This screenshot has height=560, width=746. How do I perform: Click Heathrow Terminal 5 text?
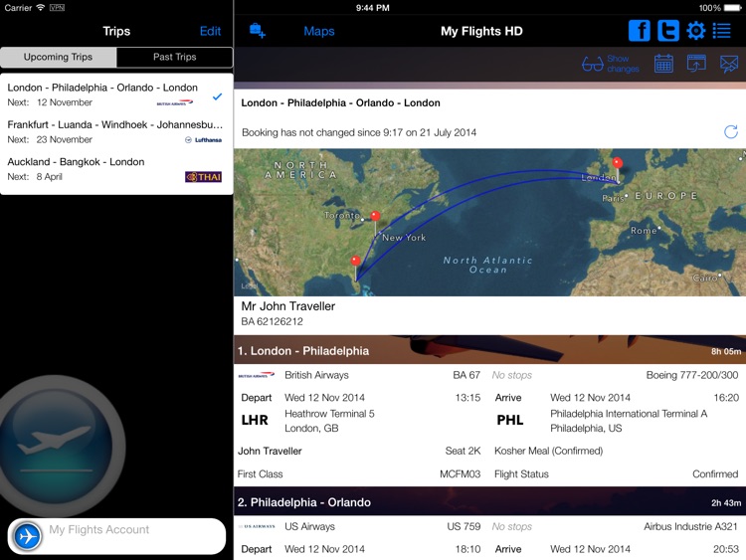pos(329,414)
